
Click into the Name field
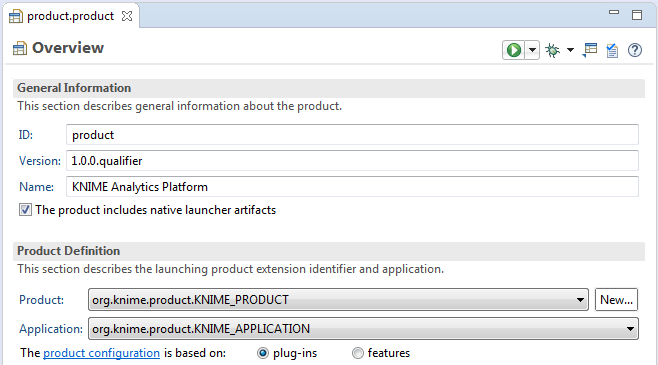pos(352,187)
